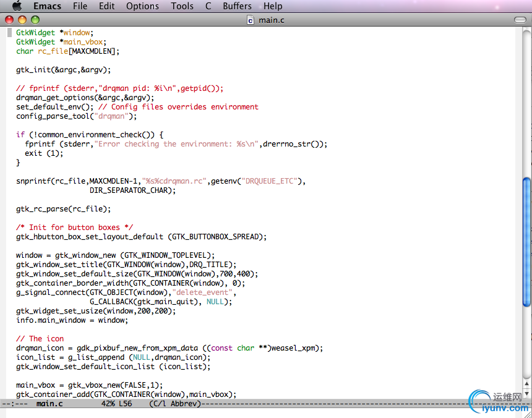Image resolution: width=532 pixels, height=418 pixels.
Task: Click the main.c buffer name in mode line
Action: [49, 404]
